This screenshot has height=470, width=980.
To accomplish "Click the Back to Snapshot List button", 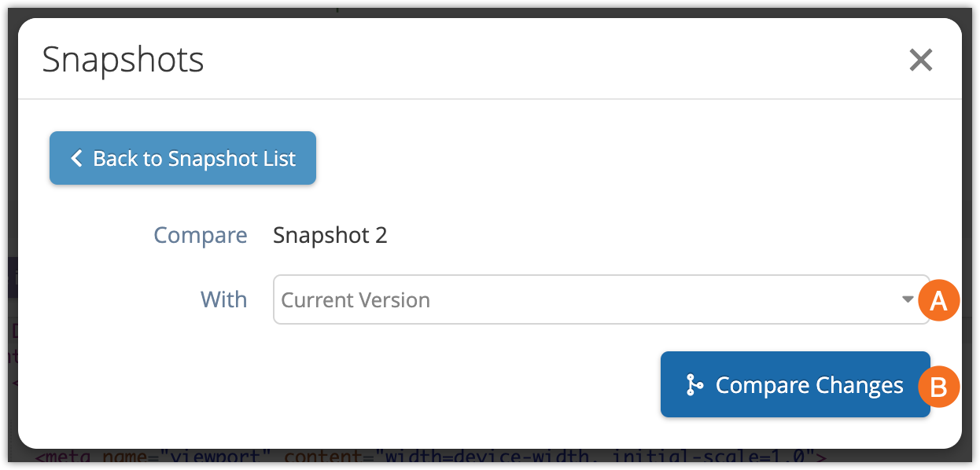I will point(182,158).
